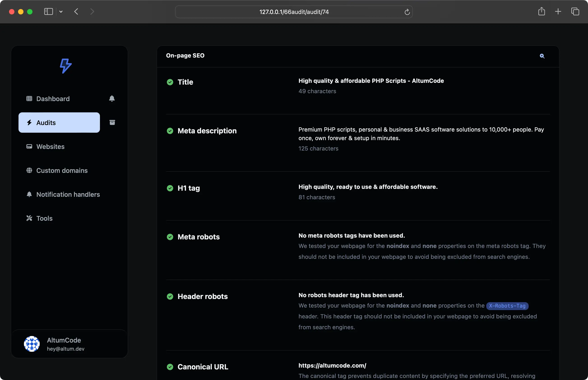Open the notifications bell beside Dashboard
588x380 pixels.
point(112,99)
